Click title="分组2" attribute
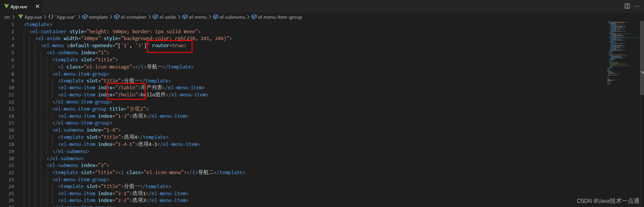644x207 pixels. (x=127, y=109)
